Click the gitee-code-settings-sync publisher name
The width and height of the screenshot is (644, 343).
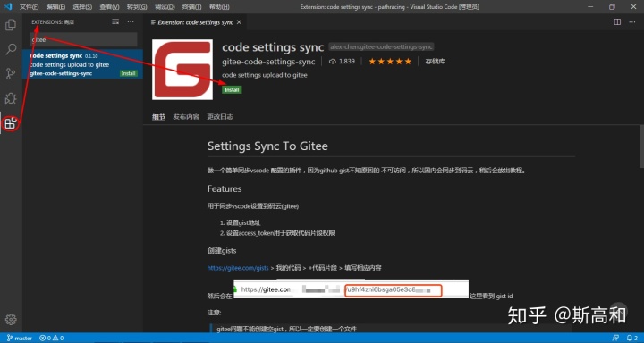point(268,62)
